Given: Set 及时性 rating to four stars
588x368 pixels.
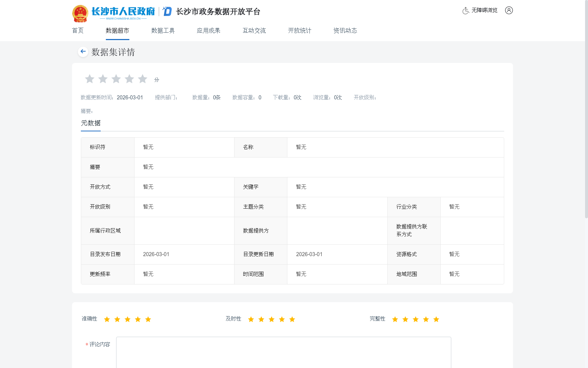Looking at the screenshot, I should tap(282, 319).
